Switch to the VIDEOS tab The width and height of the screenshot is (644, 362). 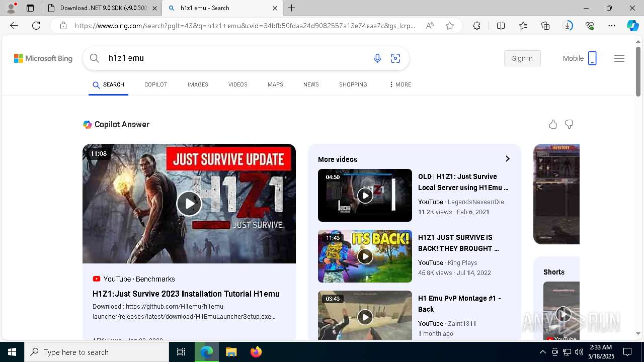[x=237, y=84]
